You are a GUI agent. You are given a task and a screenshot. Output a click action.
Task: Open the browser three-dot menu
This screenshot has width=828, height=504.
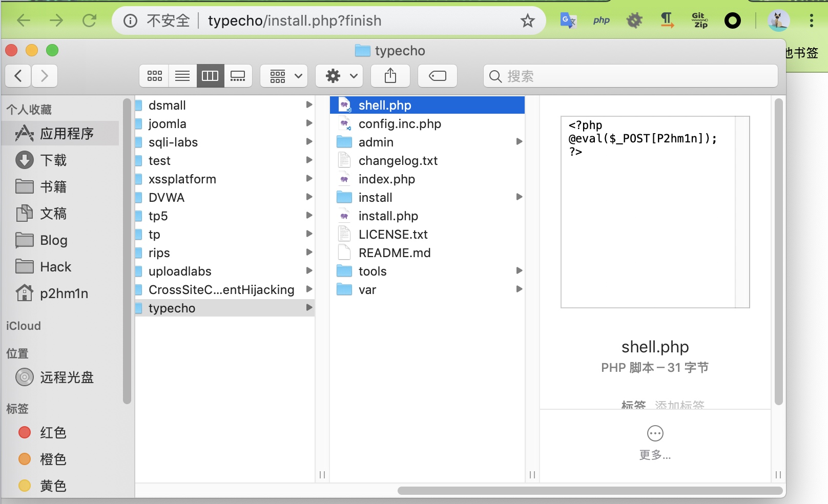[x=812, y=20]
